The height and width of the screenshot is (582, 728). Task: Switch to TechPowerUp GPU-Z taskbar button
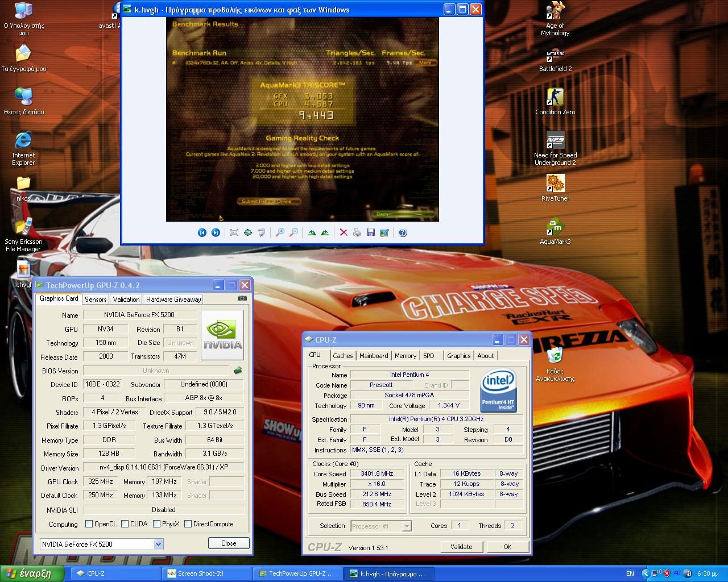297,574
